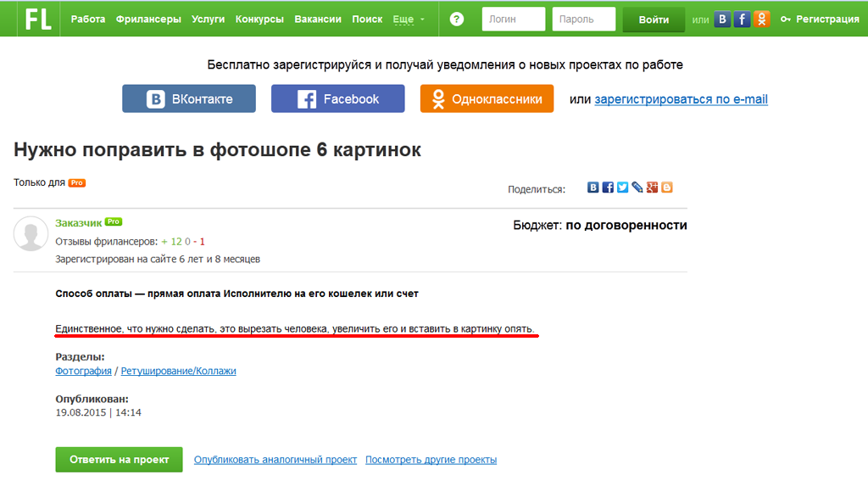Click the Единственное, что нужно сделать description

pyautogui.click(x=295, y=328)
